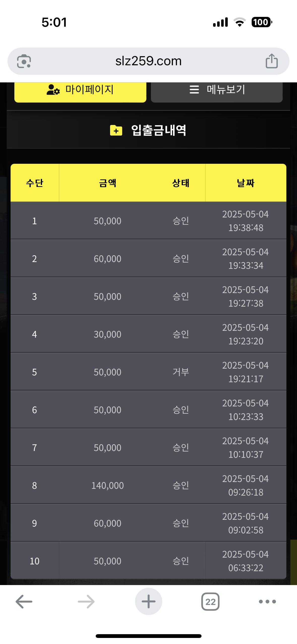Open the three-dot browser menu
The image size is (297, 644).
pos(267,601)
